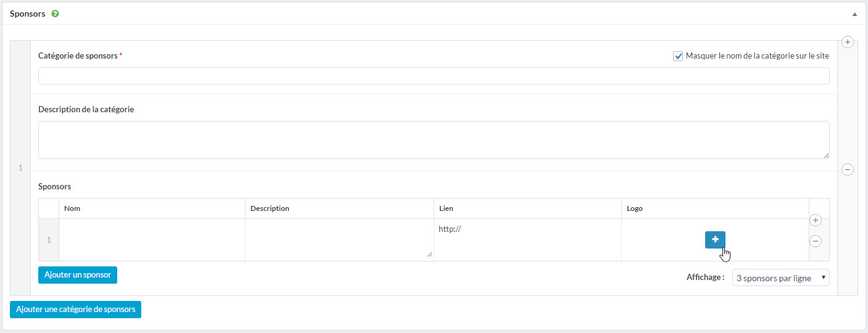868x333 pixels.
Task: Click the blue plus button to add a logo
Action: point(715,240)
